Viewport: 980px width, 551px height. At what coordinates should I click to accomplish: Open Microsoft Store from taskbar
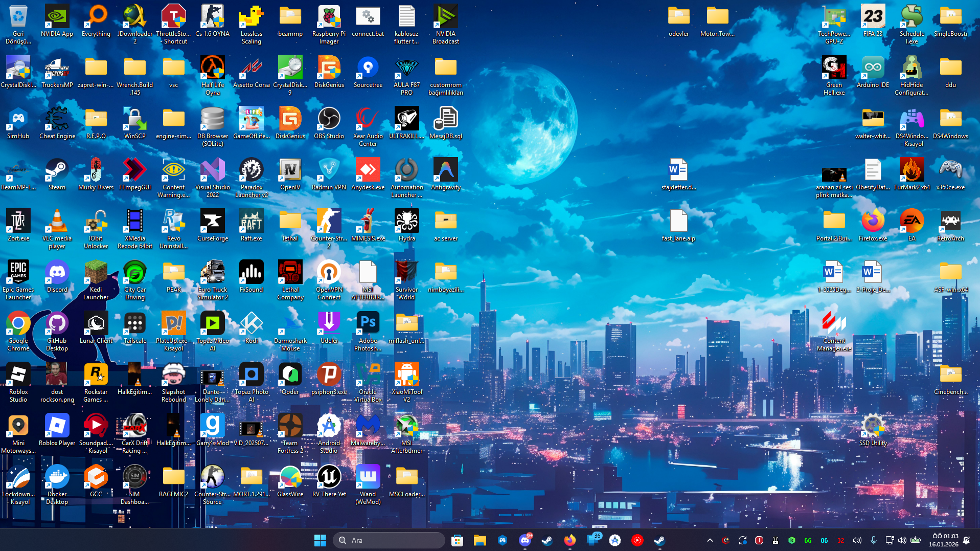tap(457, 540)
